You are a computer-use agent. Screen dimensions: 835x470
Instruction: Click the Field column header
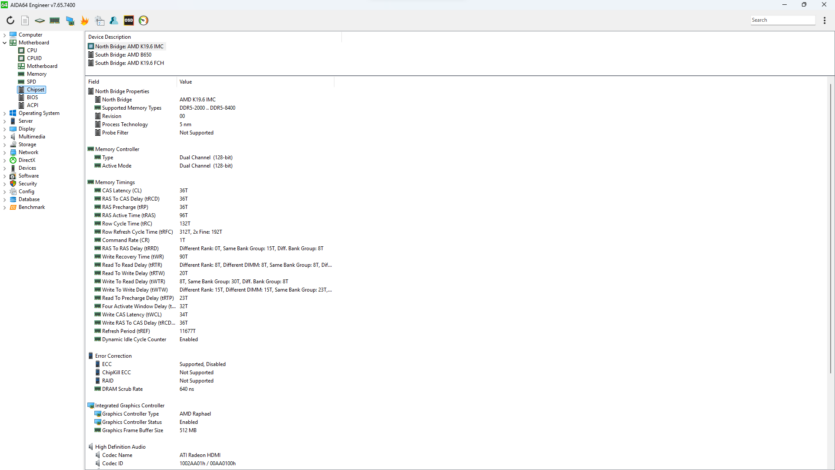(131, 81)
